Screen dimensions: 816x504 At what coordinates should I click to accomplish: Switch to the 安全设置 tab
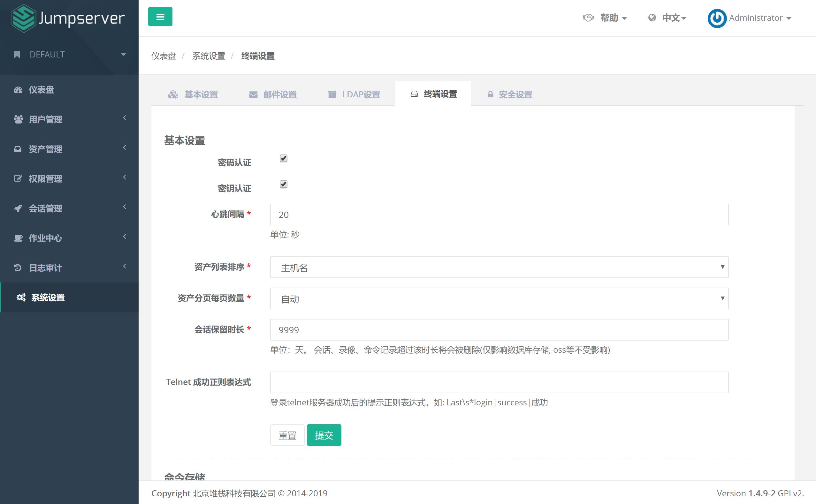(x=509, y=94)
